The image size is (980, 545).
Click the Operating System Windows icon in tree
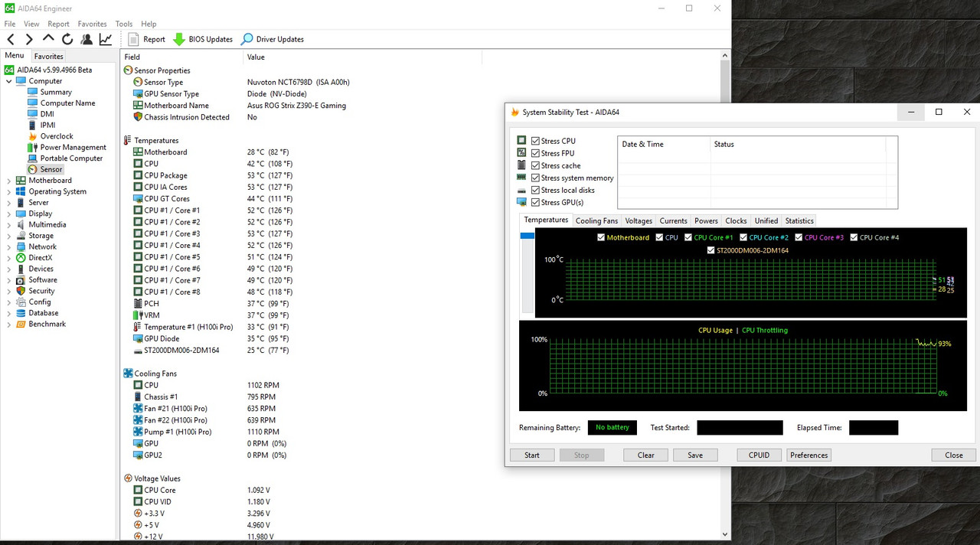click(x=21, y=191)
